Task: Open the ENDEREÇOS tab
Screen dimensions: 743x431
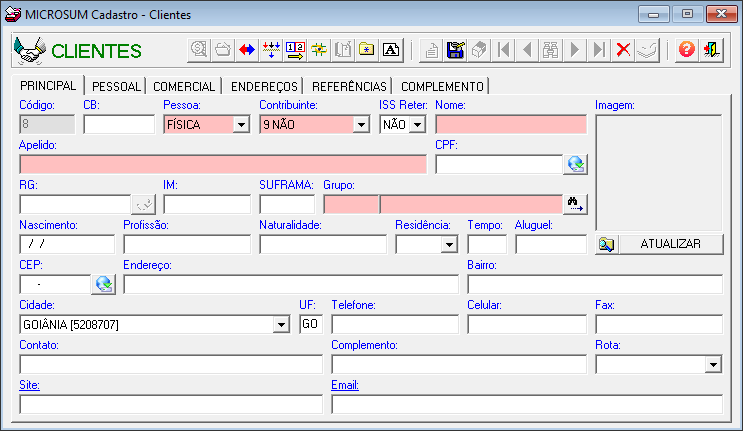Action: 264,86
